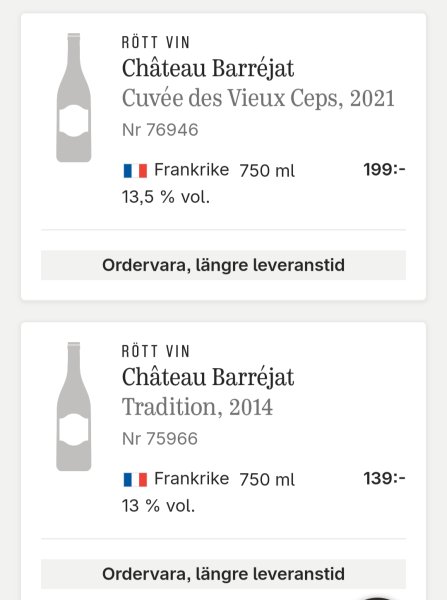447x600 pixels.
Task: Select the Tradition, 2014 subtitle
Action: (197, 407)
